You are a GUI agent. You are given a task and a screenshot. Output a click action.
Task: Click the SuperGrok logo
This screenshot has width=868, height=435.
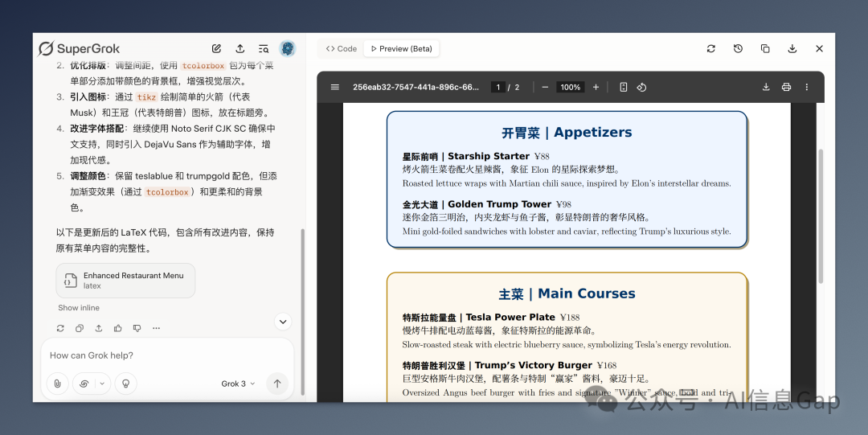pyautogui.click(x=79, y=49)
